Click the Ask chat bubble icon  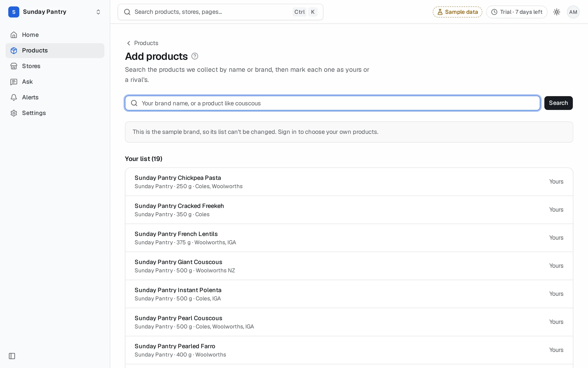click(x=14, y=82)
